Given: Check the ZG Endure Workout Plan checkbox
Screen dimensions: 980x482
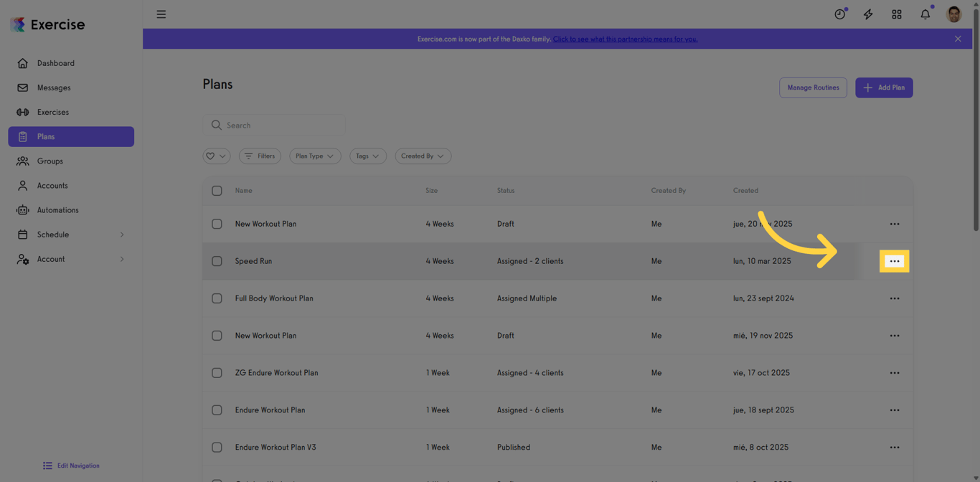Looking at the screenshot, I should [217, 373].
